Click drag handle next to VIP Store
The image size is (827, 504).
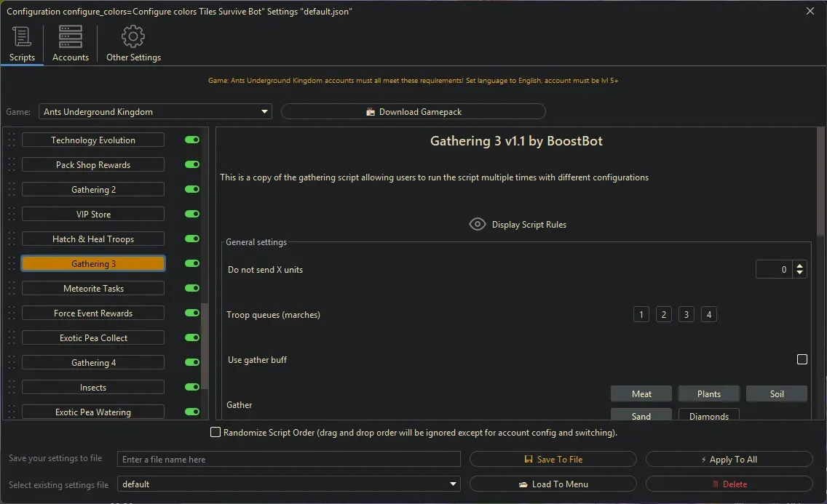point(12,215)
